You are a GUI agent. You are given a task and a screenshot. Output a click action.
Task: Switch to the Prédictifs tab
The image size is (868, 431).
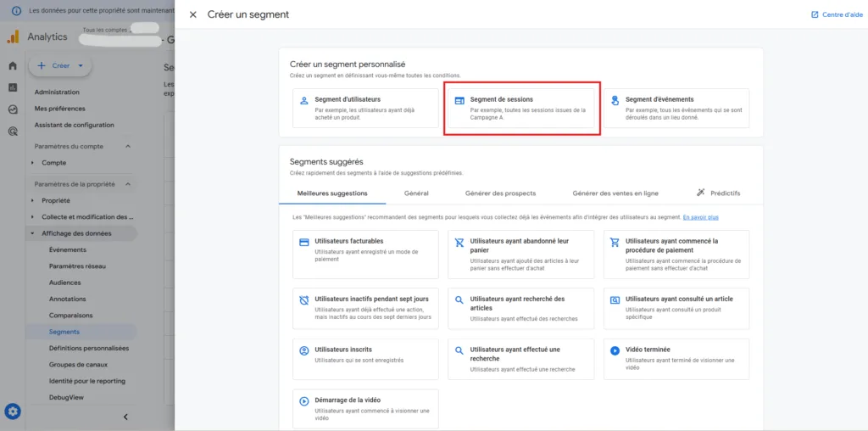pyautogui.click(x=718, y=193)
